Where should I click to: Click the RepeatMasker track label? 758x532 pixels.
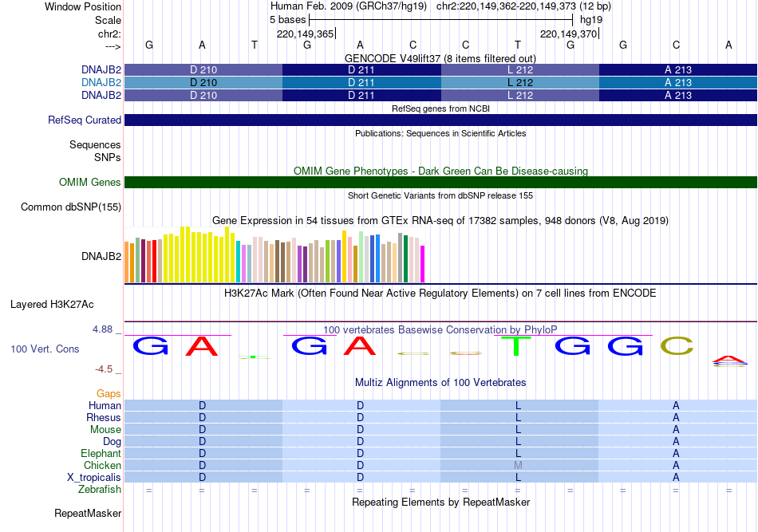(88, 513)
